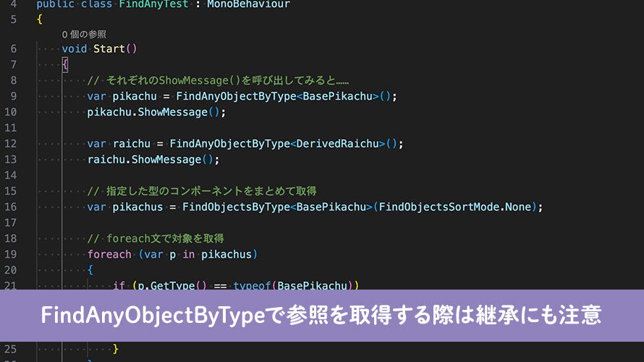Click line number 16 in the gutter
The height and width of the screenshot is (362, 644).
[11, 207]
